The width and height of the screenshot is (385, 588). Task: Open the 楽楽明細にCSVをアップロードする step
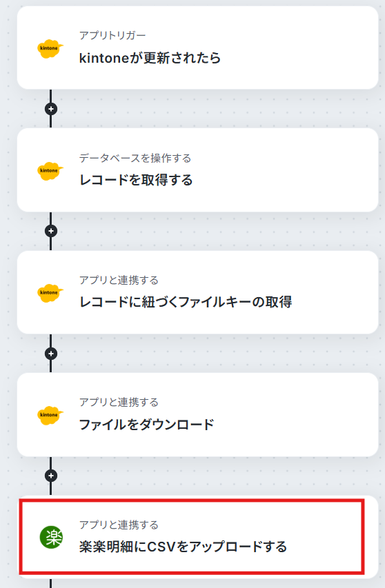[198, 537]
